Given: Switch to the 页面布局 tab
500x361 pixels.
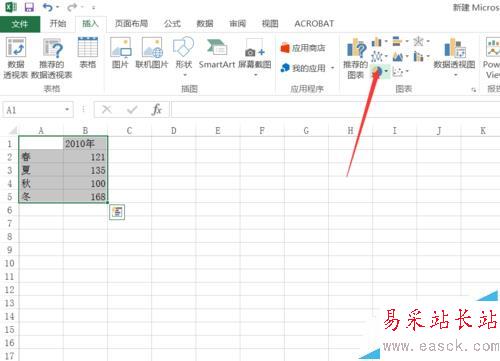Looking at the screenshot, I should click(131, 24).
